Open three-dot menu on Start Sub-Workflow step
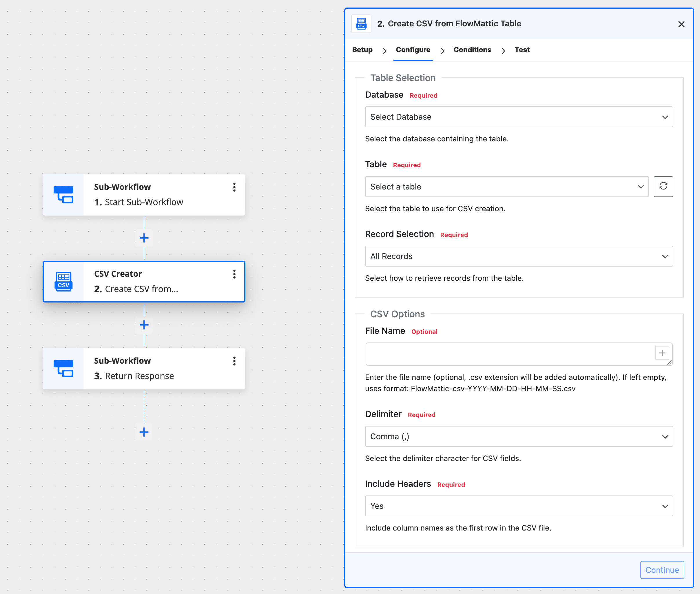 pos(234,187)
